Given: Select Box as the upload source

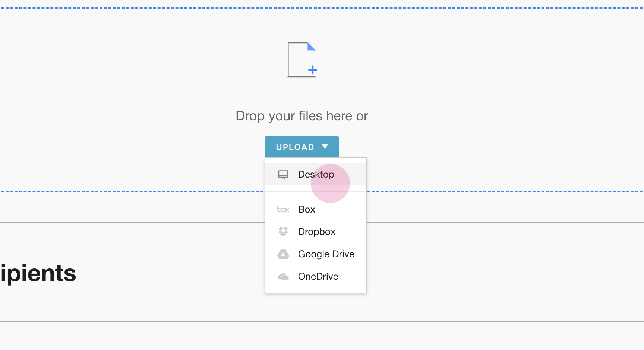Looking at the screenshot, I should [316, 209].
